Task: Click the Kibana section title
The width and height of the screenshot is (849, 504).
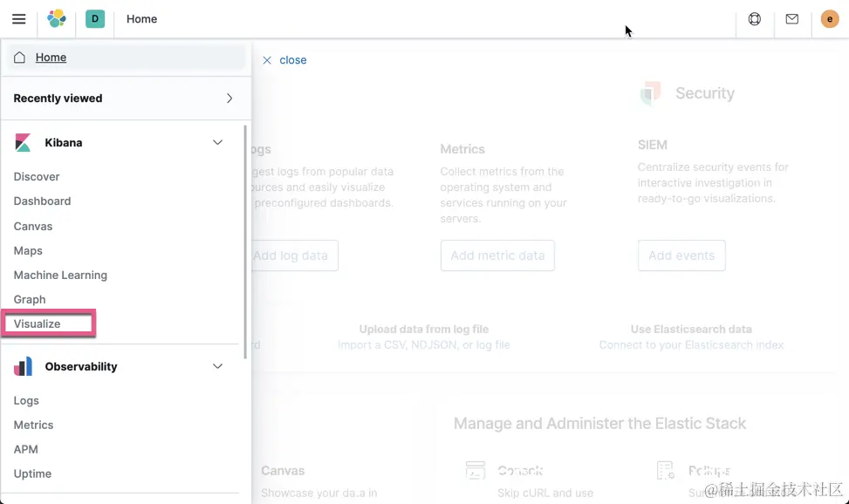Action: click(64, 142)
